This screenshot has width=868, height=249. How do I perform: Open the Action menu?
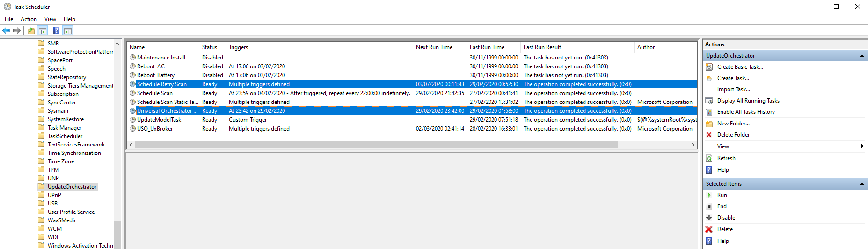pyautogui.click(x=29, y=19)
